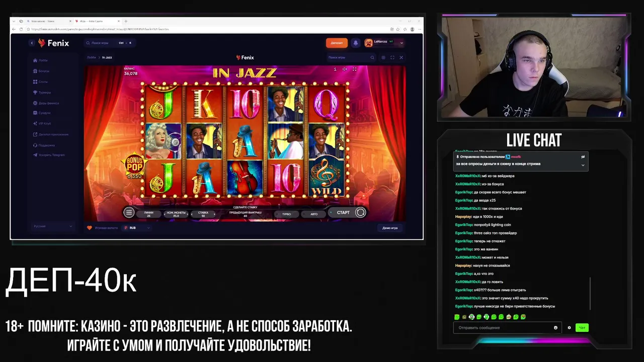Screen dimensions: 644x362
Task: Open the slot hamburger menu
Action: click(x=129, y=213)
